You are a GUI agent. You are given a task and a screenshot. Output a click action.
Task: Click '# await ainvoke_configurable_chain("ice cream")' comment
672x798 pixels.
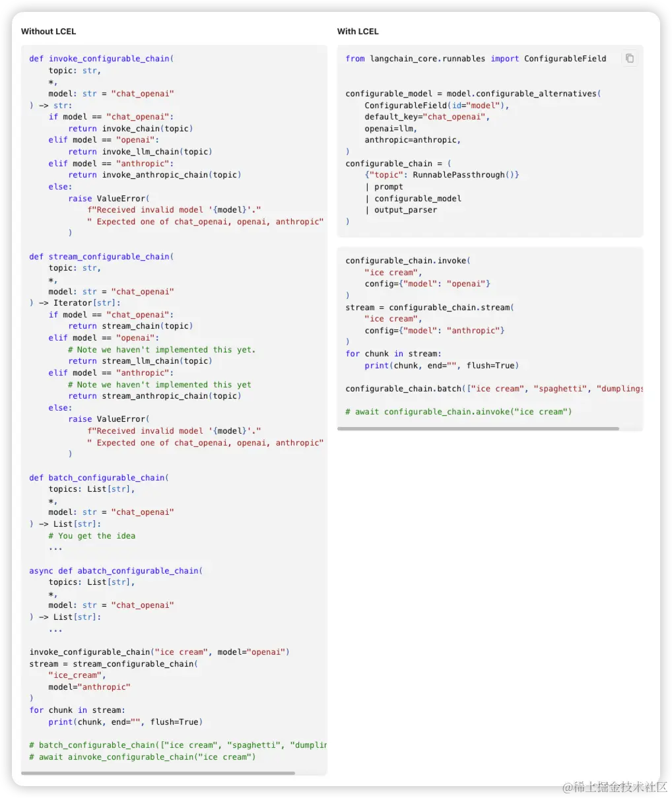[x=143, y=757]
